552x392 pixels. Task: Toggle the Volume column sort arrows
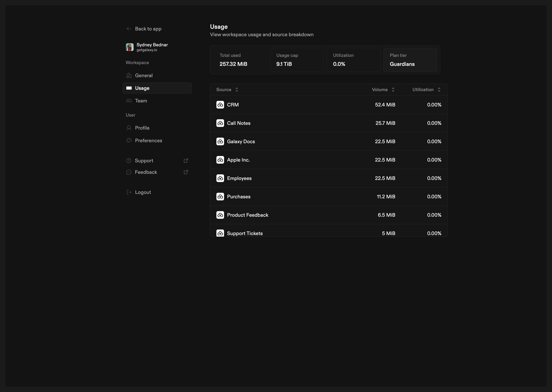[393, 90]
